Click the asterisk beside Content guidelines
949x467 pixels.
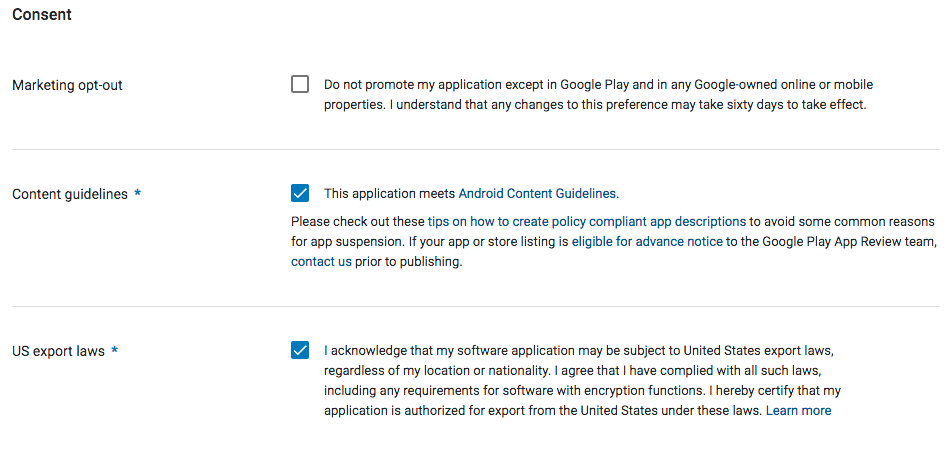click(137, 194)
